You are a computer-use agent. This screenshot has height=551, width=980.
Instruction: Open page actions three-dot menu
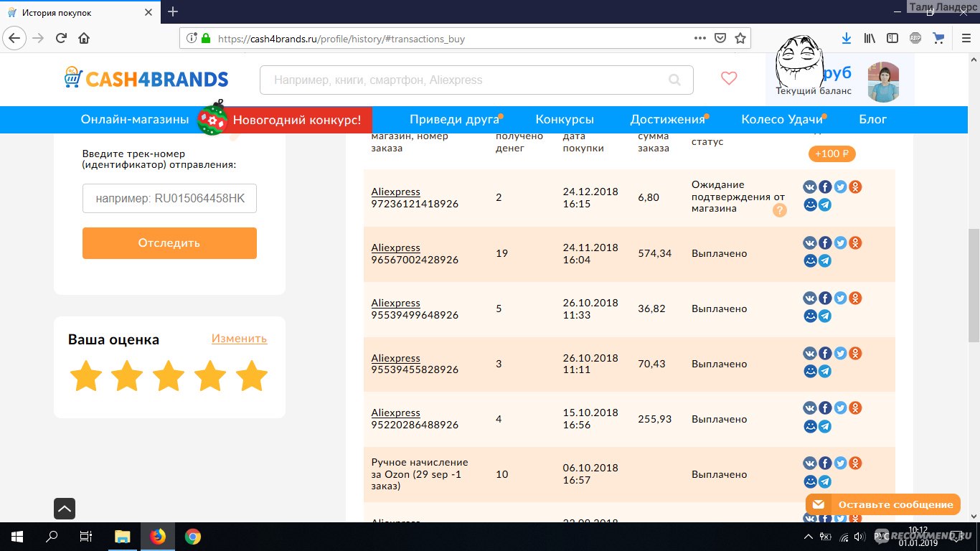click(700, 38)
